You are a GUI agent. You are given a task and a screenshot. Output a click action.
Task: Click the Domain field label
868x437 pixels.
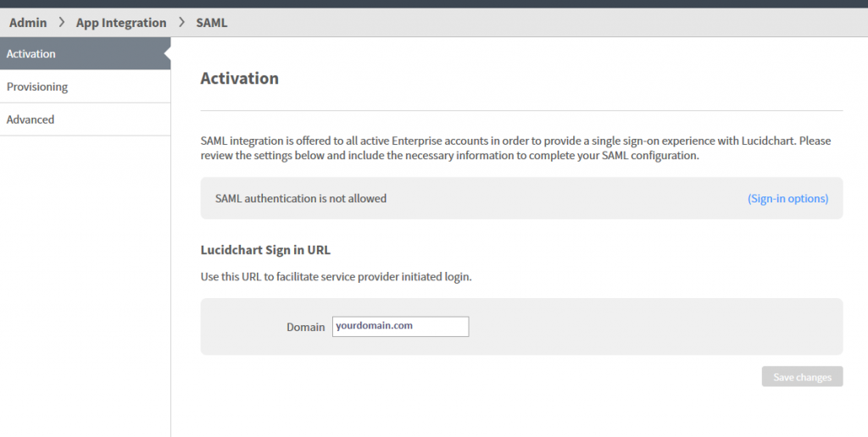(x=305, y=327)
